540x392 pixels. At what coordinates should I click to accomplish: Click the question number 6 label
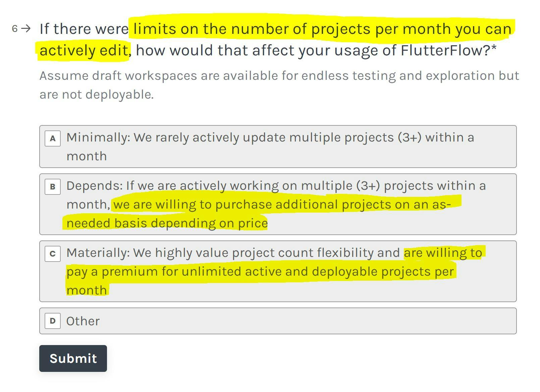pyautogui.click(x=14, y=29)
